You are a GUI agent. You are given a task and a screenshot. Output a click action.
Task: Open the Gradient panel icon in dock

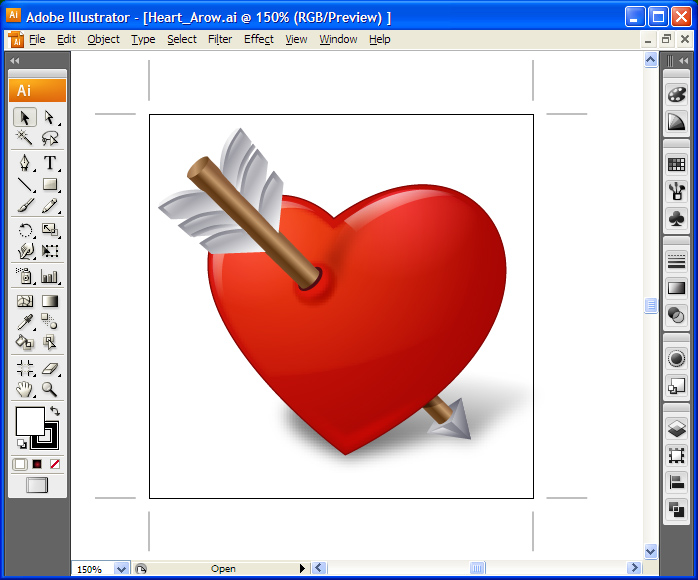(676, 288)
